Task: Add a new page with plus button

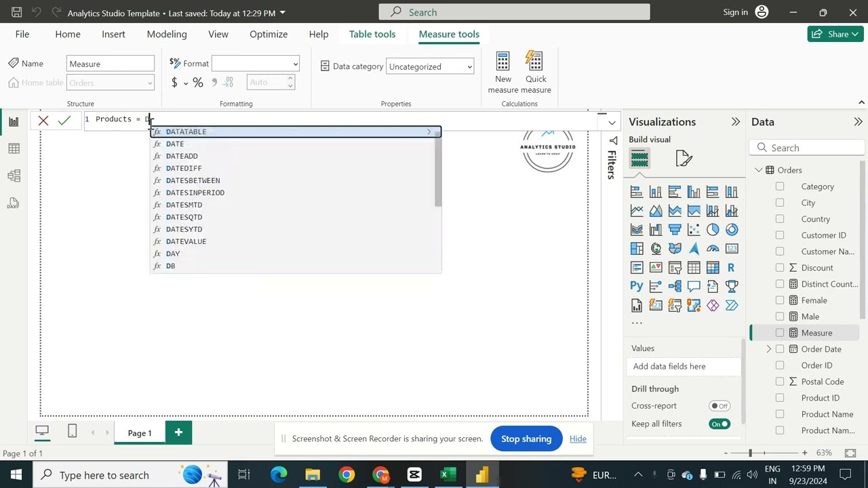Action: [x=178, y=432]
